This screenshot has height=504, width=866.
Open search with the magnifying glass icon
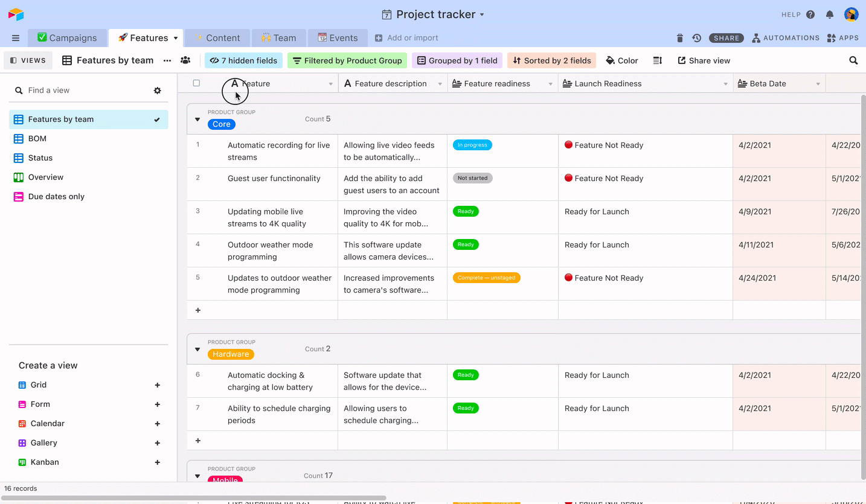[x=853, y=60]
